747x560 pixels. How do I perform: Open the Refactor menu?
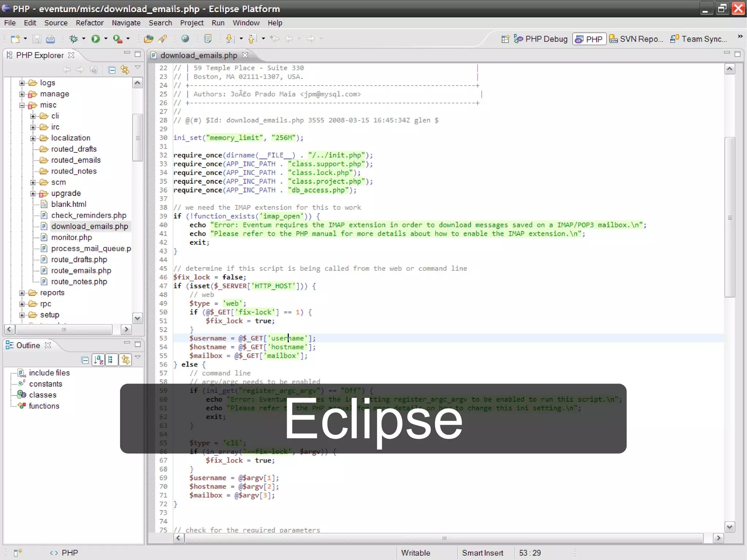(90, 23)
